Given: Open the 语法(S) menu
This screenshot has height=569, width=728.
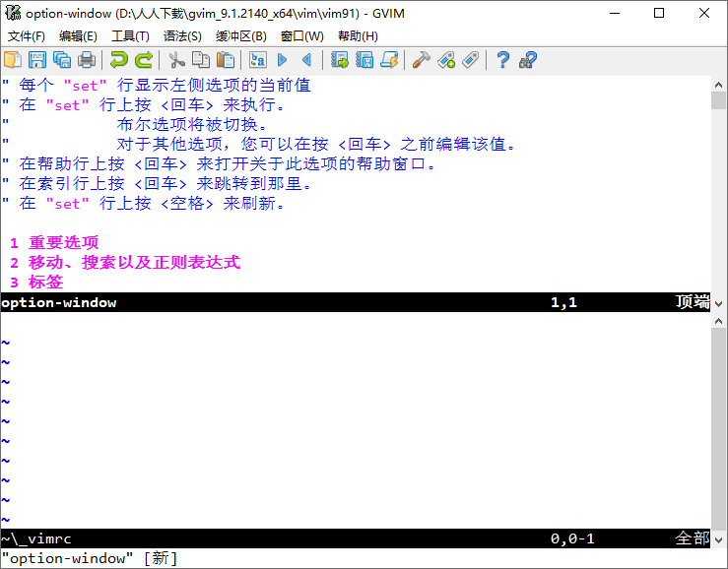Looking at the screenshot, I should pos(182,36).
